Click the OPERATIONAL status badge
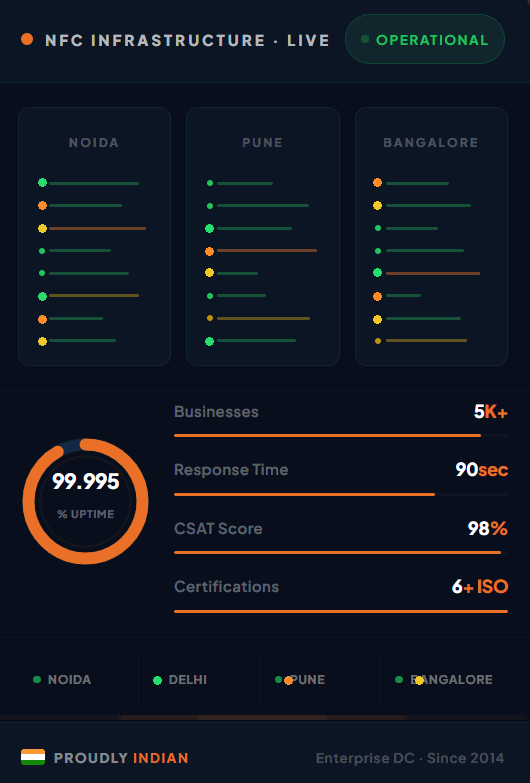The height and width of the screenshot is (783, 530). tap(425, 39)
